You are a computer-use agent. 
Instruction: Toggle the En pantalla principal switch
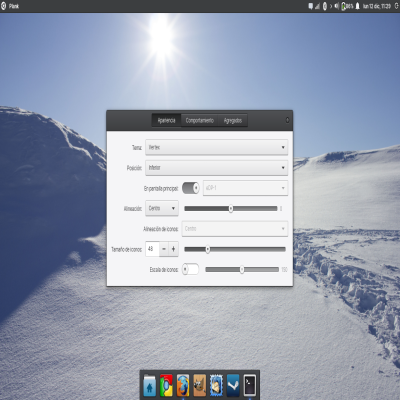tap(191, 188)
